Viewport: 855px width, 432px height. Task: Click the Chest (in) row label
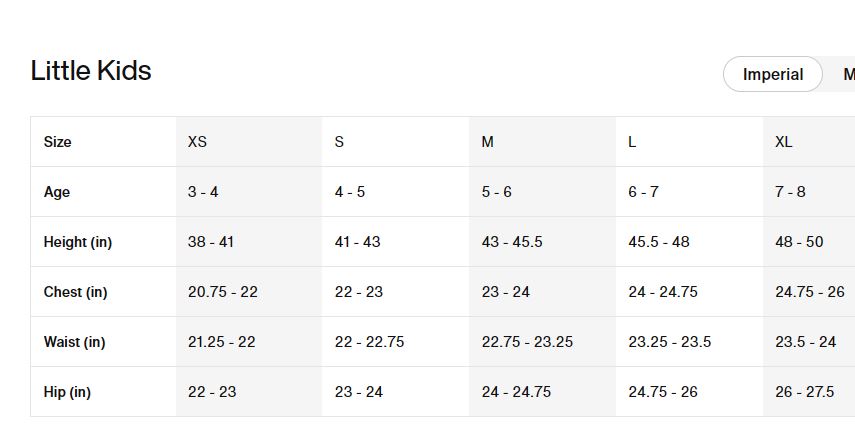pyautogui.click(x=75, y=292)
